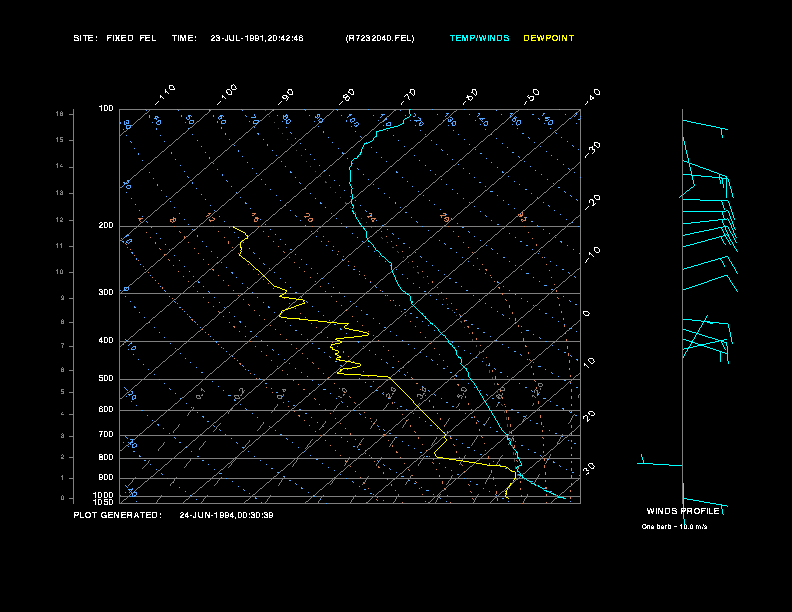The image size is (792, 612).
Task: Click the 1000 pressure level label
Action: point(104,495)
